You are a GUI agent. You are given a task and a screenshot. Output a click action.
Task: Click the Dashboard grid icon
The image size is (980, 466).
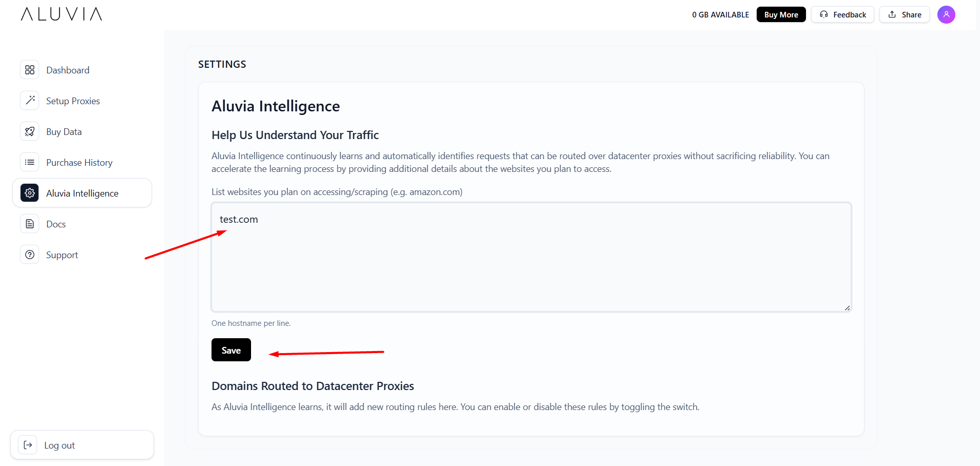(30, 70)
